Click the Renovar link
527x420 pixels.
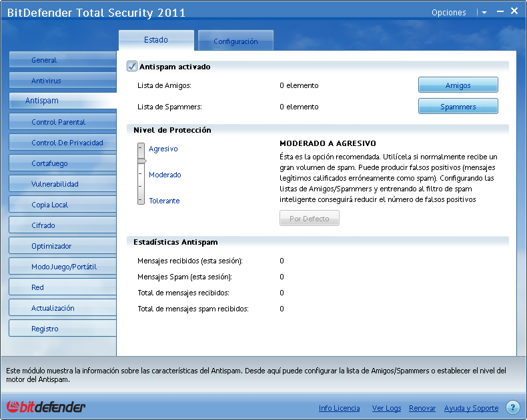point(422,408)
